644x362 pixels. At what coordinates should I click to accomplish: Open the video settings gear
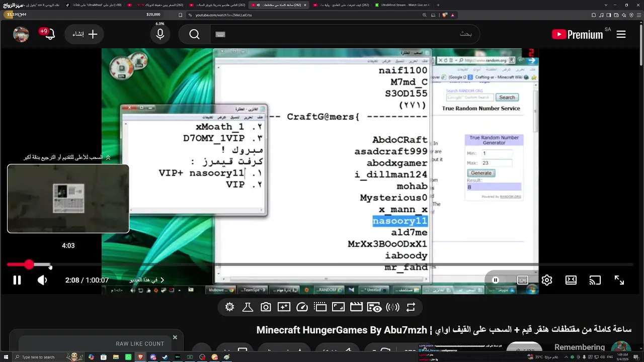(547, 280)
